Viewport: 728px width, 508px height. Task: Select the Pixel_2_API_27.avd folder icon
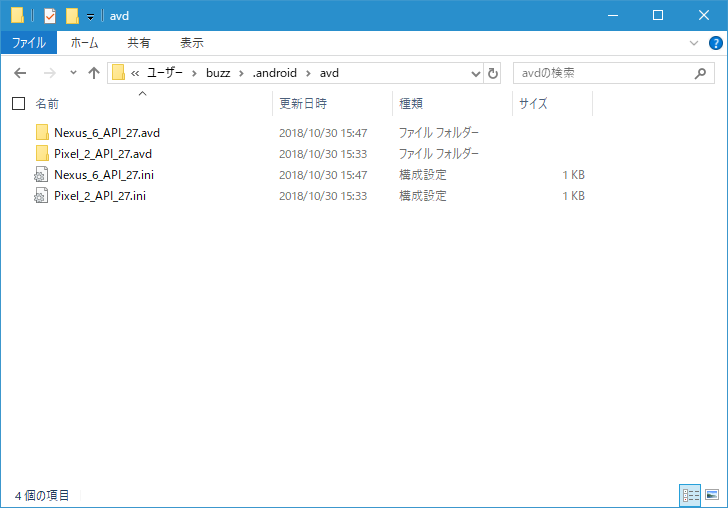tap(42, 153)
